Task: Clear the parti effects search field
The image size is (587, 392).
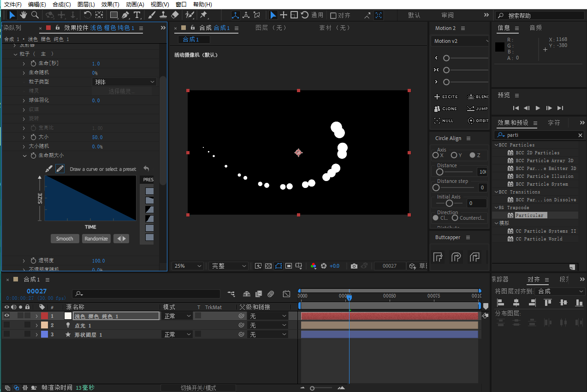Action: pos(580,135)
